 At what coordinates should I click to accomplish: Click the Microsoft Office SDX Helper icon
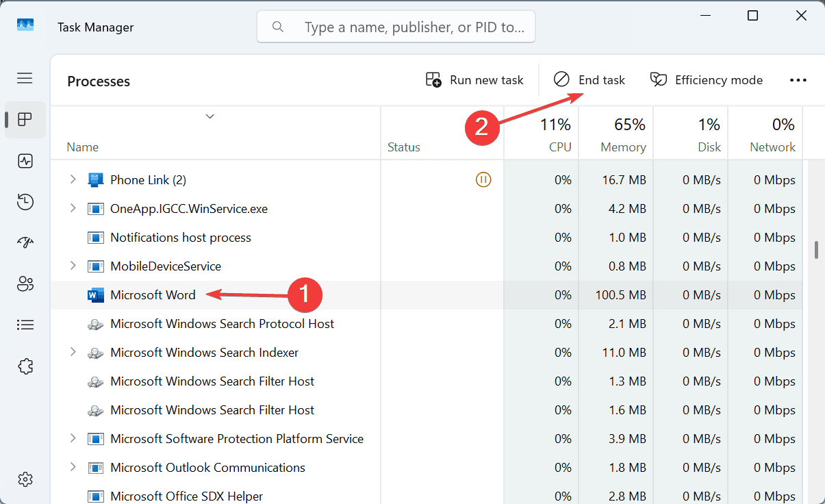coord(95,496)
